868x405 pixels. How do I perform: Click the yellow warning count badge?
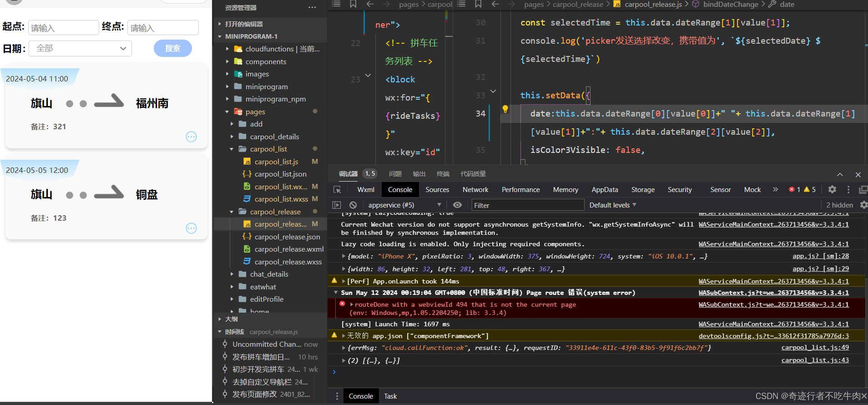tap(810, 189)
